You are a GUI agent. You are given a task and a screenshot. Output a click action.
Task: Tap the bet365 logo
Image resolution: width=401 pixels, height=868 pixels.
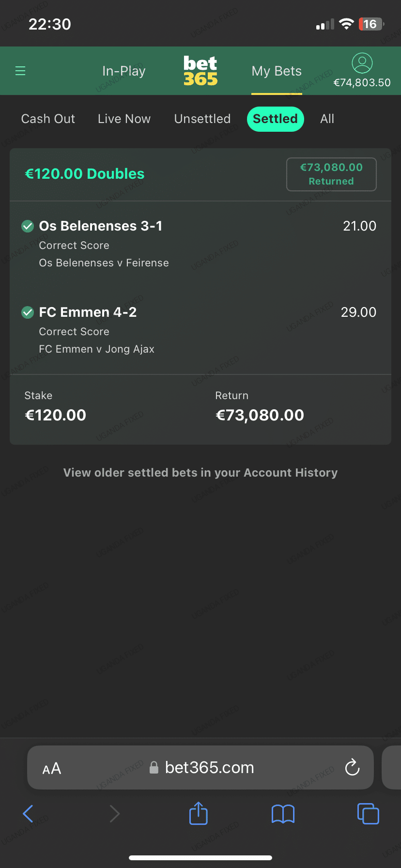tap(200, 71)
